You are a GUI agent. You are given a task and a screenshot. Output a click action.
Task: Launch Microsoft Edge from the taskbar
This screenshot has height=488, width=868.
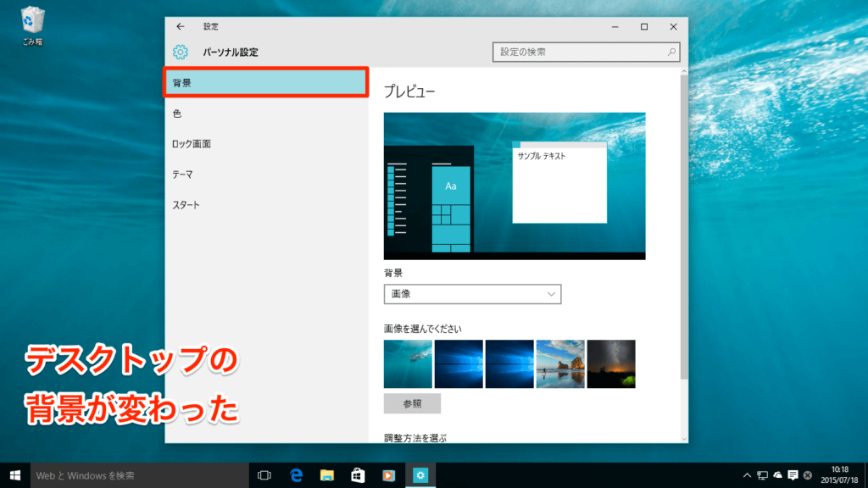pos(297,475)
